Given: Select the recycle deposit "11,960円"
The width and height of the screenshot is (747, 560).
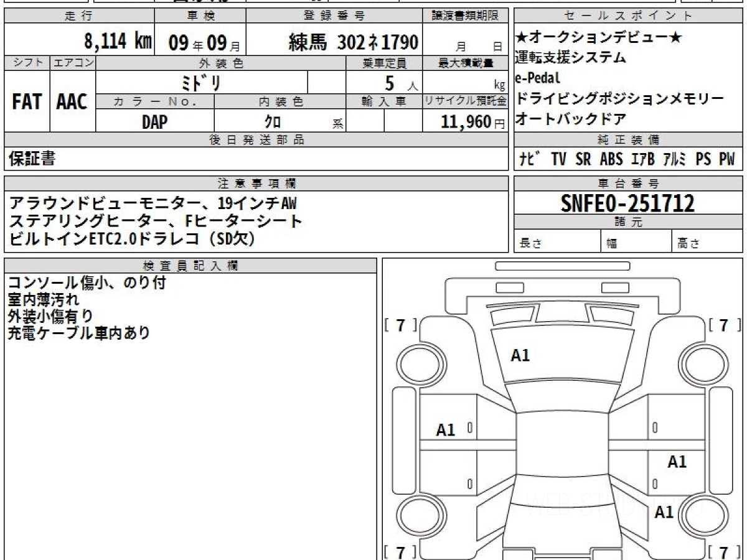Looking at the screenshot, I should 473,121.
